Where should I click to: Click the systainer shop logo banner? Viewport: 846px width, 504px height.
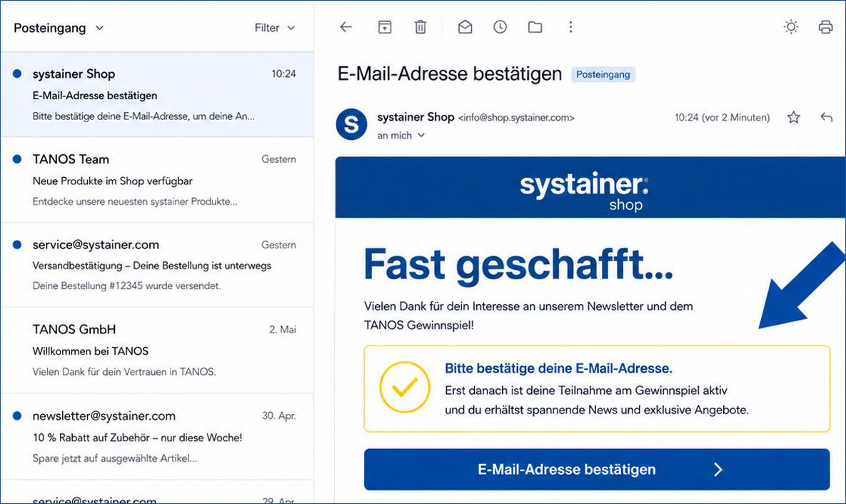coord(590,187)
